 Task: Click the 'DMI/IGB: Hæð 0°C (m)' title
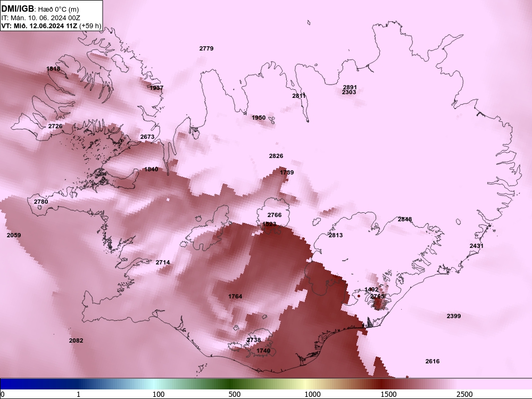tap(40, 9)
